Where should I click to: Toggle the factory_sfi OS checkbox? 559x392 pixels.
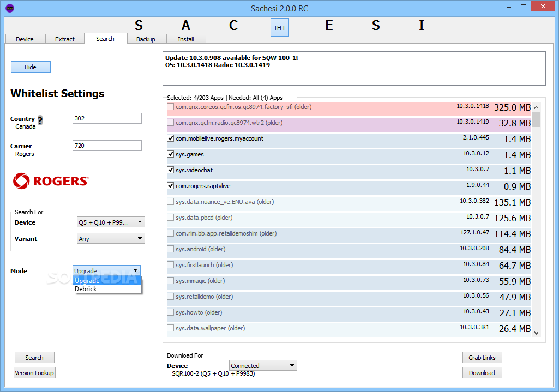[170, 106]
